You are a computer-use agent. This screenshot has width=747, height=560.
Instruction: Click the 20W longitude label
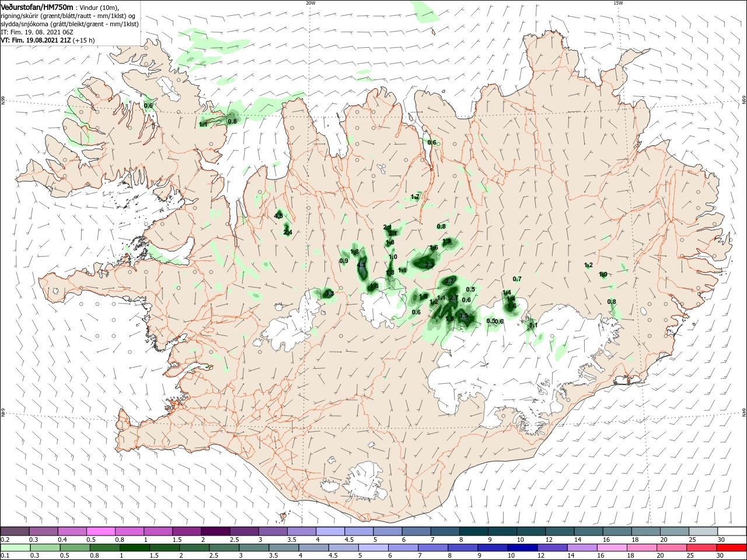pyautogui.click(x=310, y=3)
